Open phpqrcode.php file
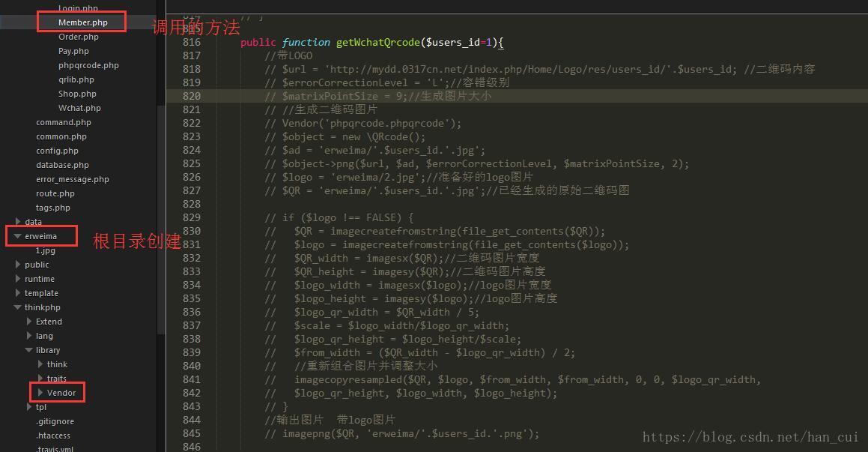The width and height of the screenshot is (868, 452). tap(88, 65)
